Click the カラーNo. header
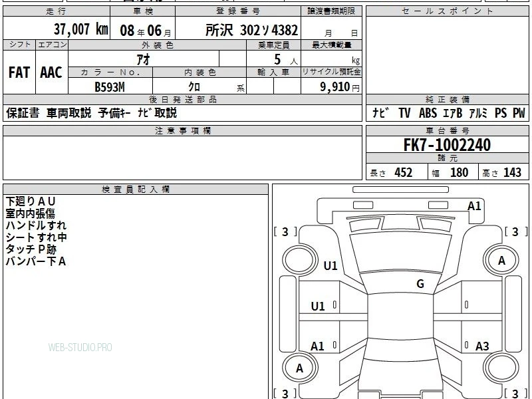 click(110, 72)
